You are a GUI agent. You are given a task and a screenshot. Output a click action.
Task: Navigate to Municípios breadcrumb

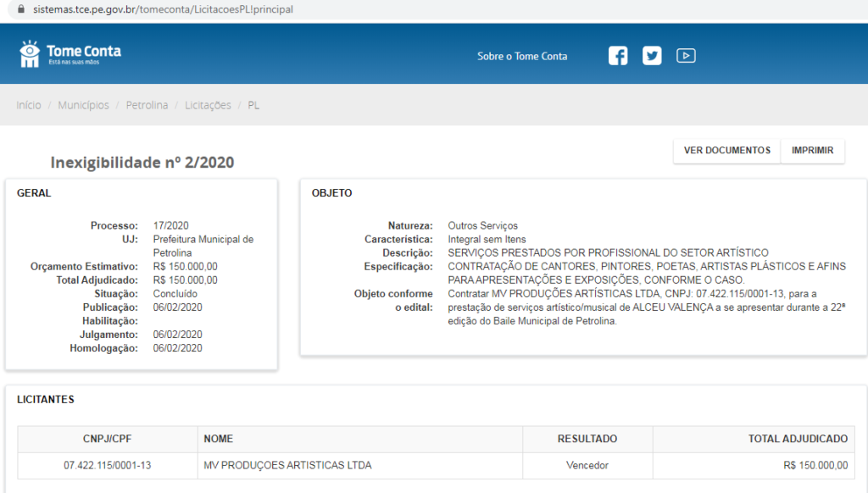[x=84, y=105]
